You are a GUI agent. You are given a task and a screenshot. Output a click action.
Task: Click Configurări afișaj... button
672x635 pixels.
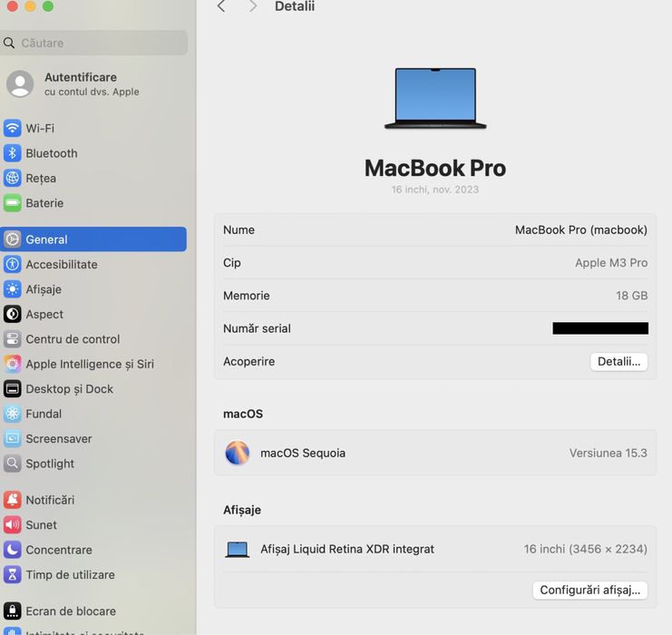click(590, 590)
